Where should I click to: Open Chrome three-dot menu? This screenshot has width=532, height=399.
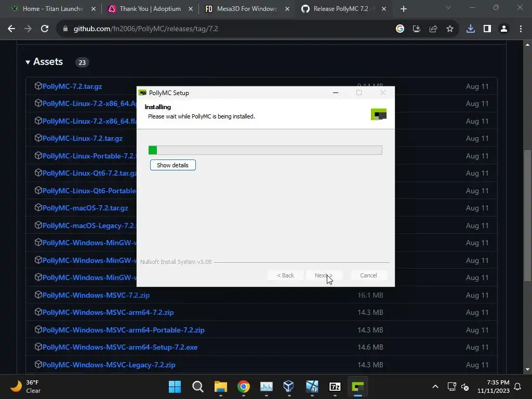[x=521, y=29]
